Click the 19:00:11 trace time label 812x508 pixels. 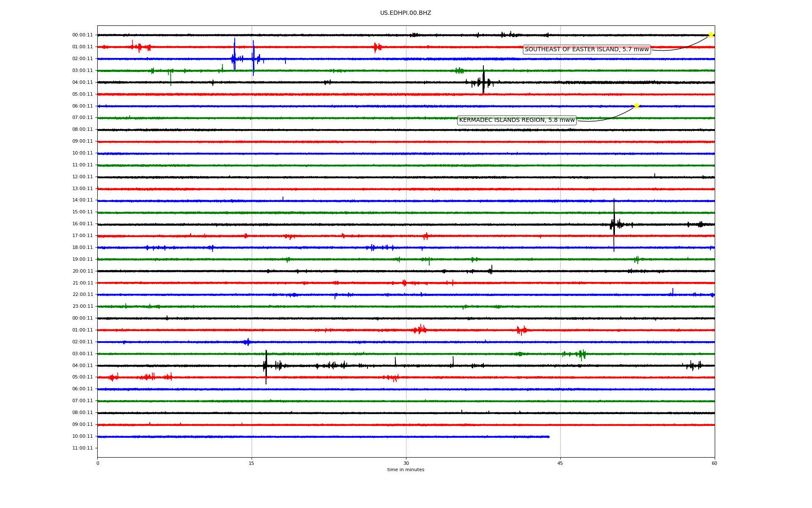(82, 260)
